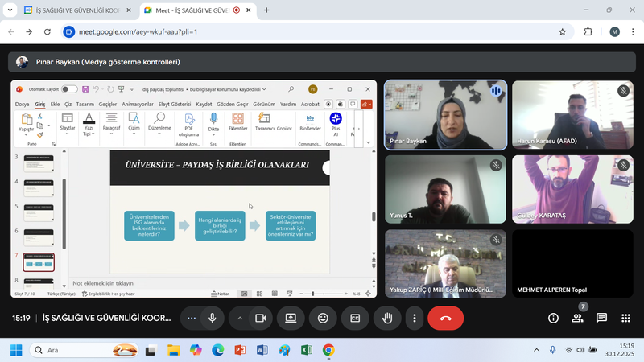Open PowerPoint from the Windows taskbar

(x=239, y=350)
